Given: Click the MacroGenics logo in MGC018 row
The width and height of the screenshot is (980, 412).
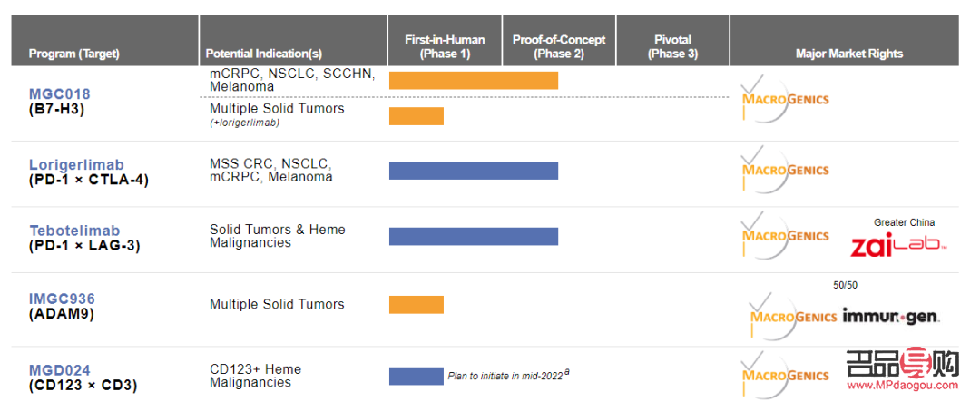Looking at the screenshot, I should tap(785, 98).
